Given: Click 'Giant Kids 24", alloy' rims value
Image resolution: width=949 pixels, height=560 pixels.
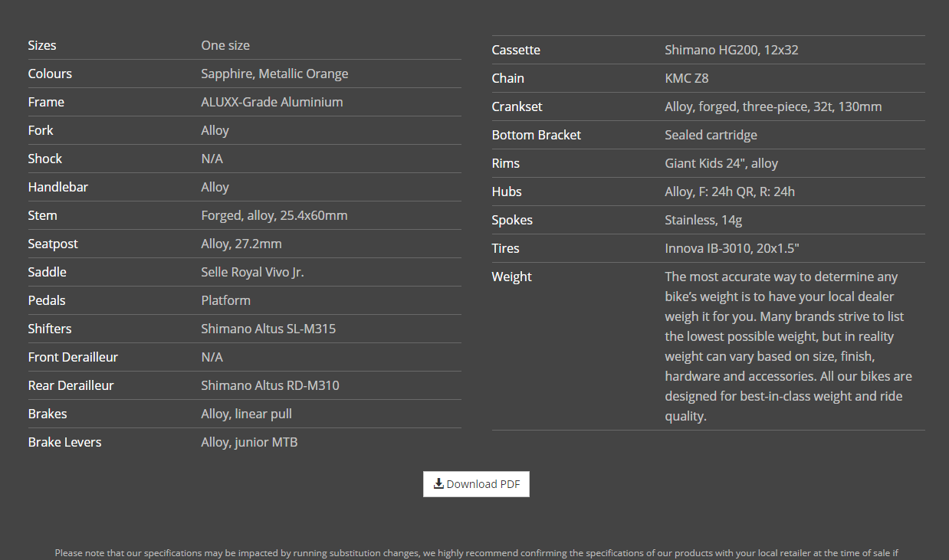Looking at the screenshot, I should [722, 163].
